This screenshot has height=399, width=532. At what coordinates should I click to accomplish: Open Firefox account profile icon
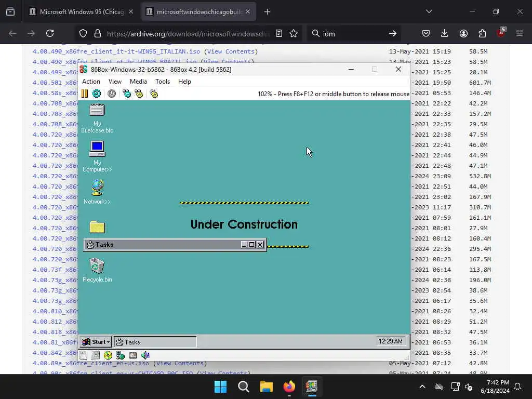pyautogui.click(x=463, y=33)
